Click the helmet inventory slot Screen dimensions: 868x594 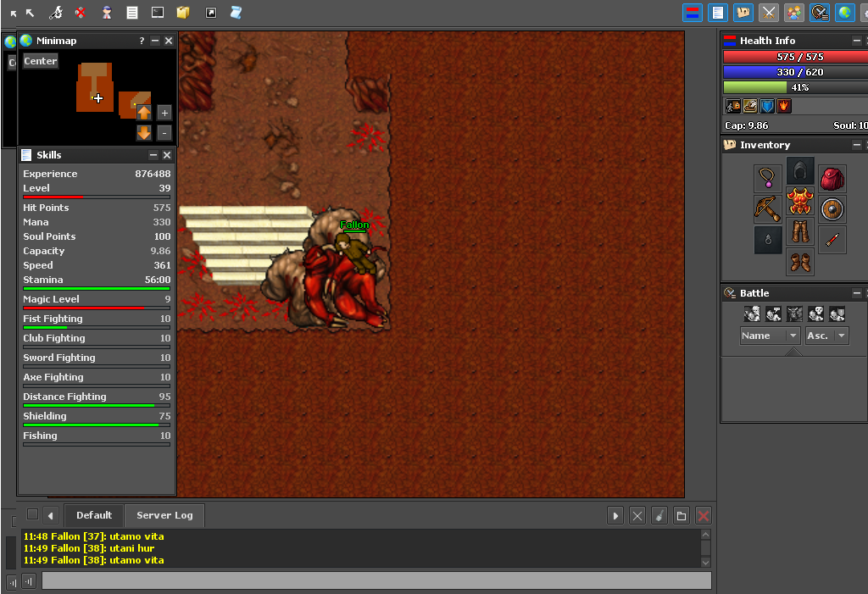click(800, 170)
